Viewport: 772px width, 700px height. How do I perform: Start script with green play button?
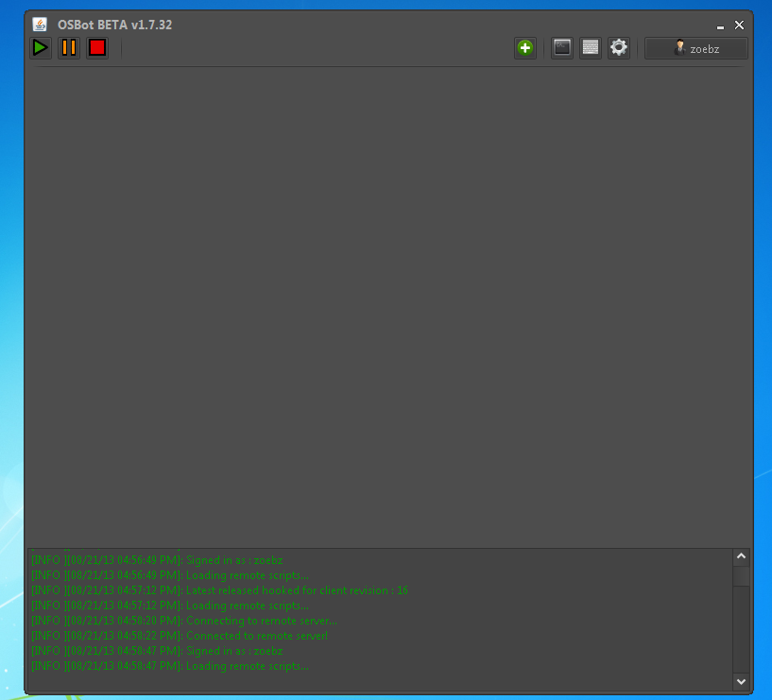pyautogui.click(x=41, y=48)
